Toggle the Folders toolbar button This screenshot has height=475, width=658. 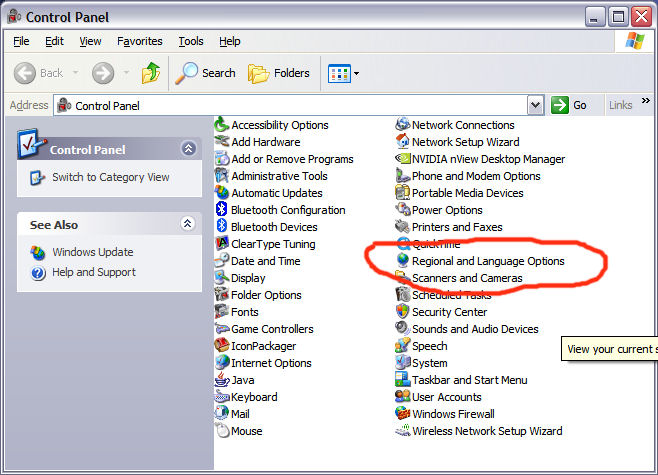tap(279, 73)
